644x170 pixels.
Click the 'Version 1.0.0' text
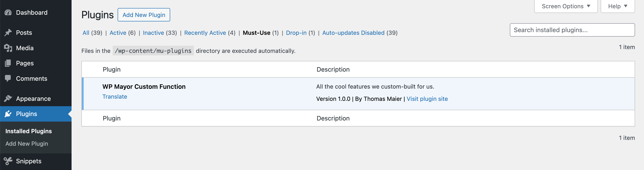point(333,99)
